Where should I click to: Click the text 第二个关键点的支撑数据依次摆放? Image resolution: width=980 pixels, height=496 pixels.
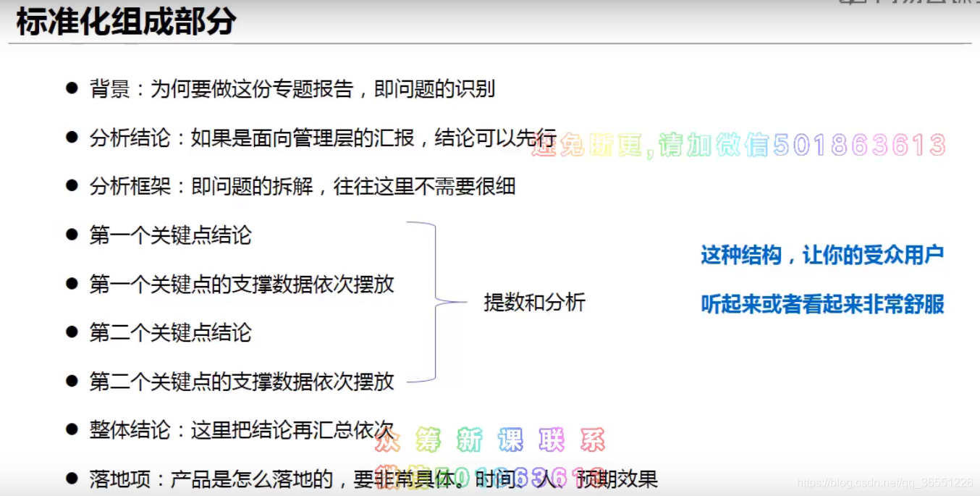(x=242, y=381)
